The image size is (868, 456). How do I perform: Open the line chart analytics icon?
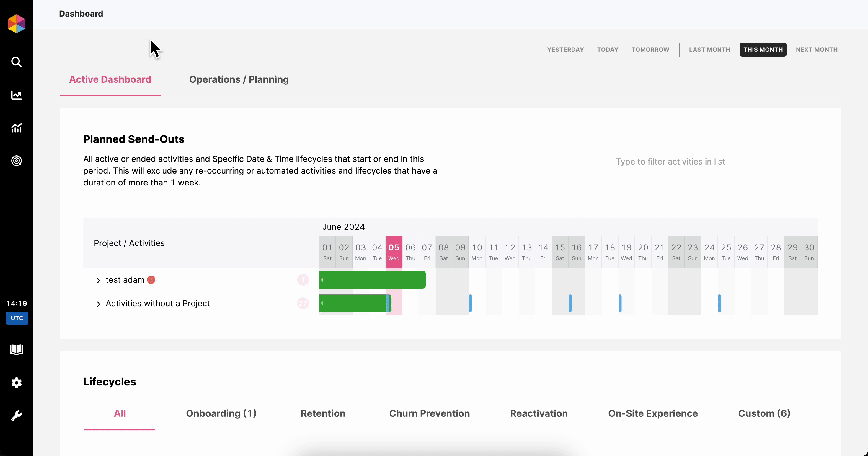(17, 95)
